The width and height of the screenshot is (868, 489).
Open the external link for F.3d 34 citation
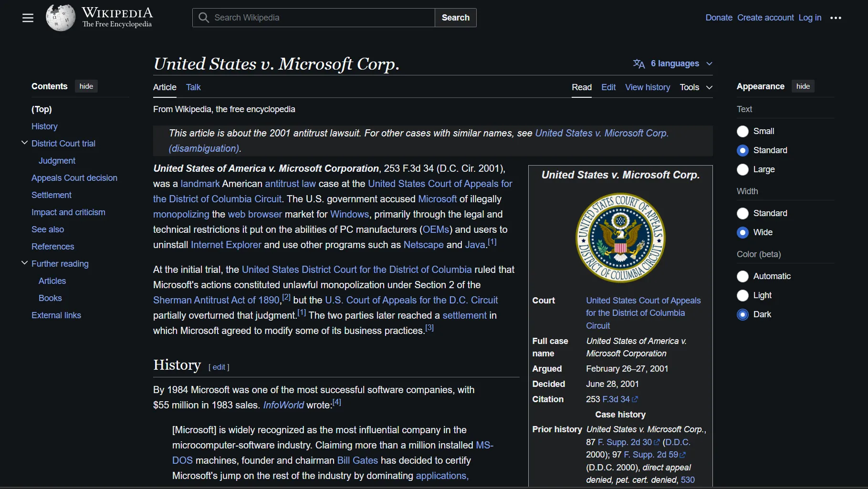634,399
